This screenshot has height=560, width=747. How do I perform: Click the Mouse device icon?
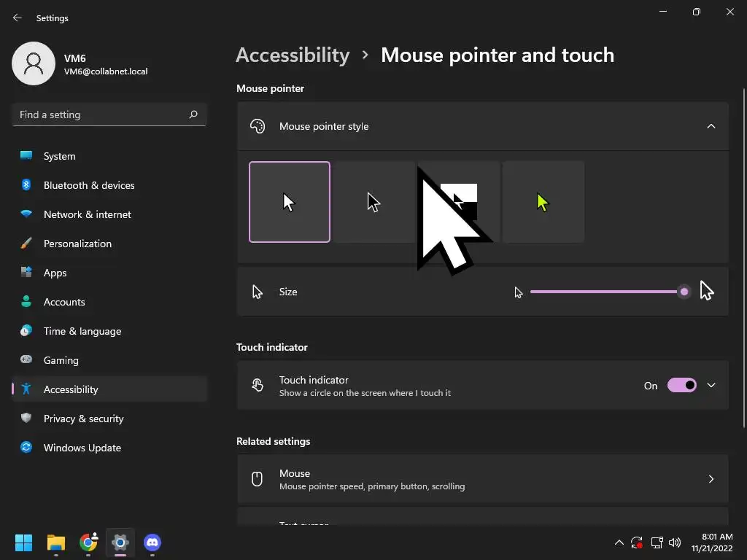click(x=257, y=478)
